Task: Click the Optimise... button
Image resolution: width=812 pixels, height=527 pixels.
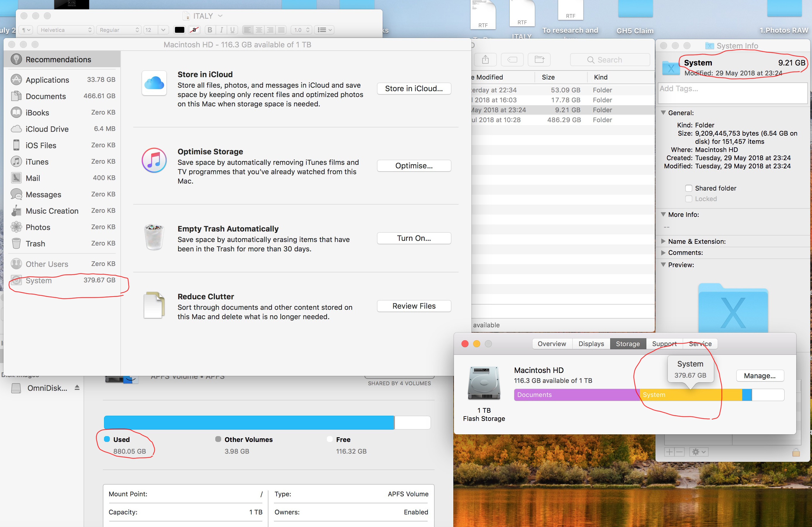Action: point(414,166)
